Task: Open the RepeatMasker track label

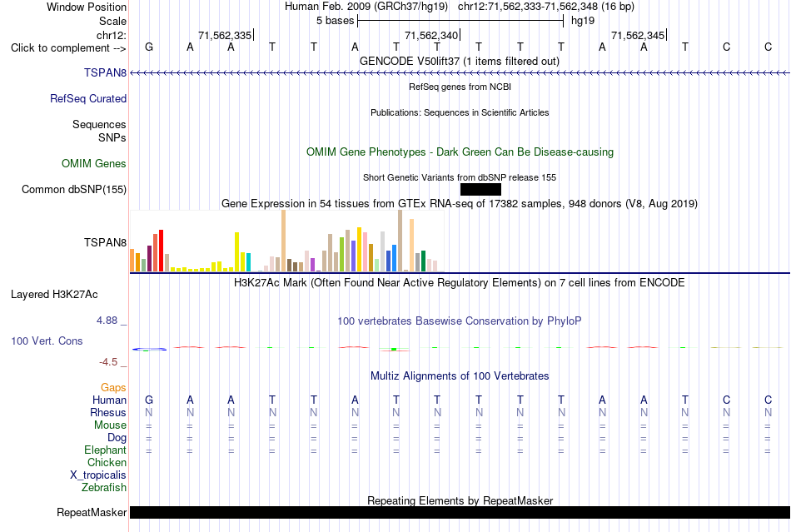Action: 92,512
